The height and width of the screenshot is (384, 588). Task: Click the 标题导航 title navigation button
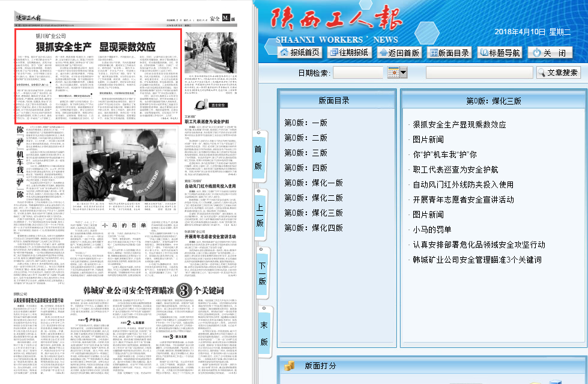click(500, 52)
